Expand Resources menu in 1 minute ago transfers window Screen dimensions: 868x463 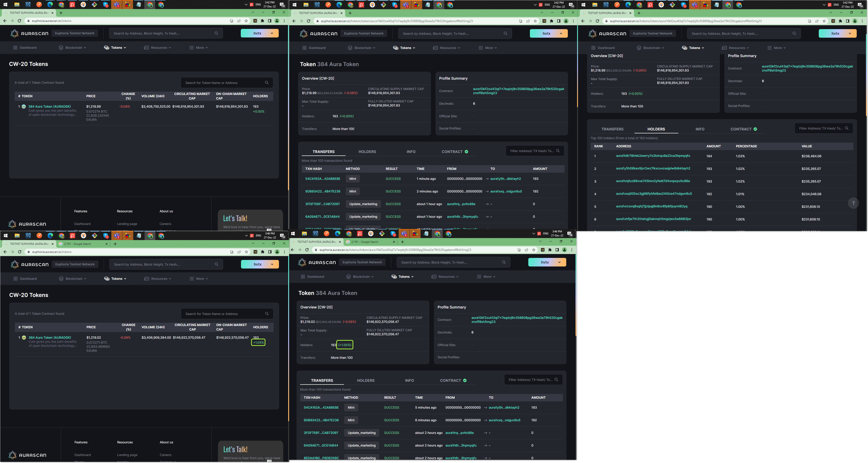point(446,48)
